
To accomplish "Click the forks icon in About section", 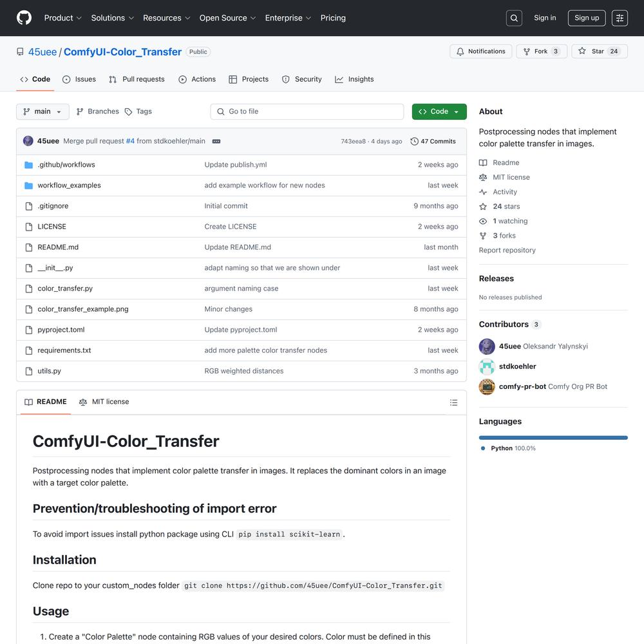I will pyautogui.click(x=483, y=236).
